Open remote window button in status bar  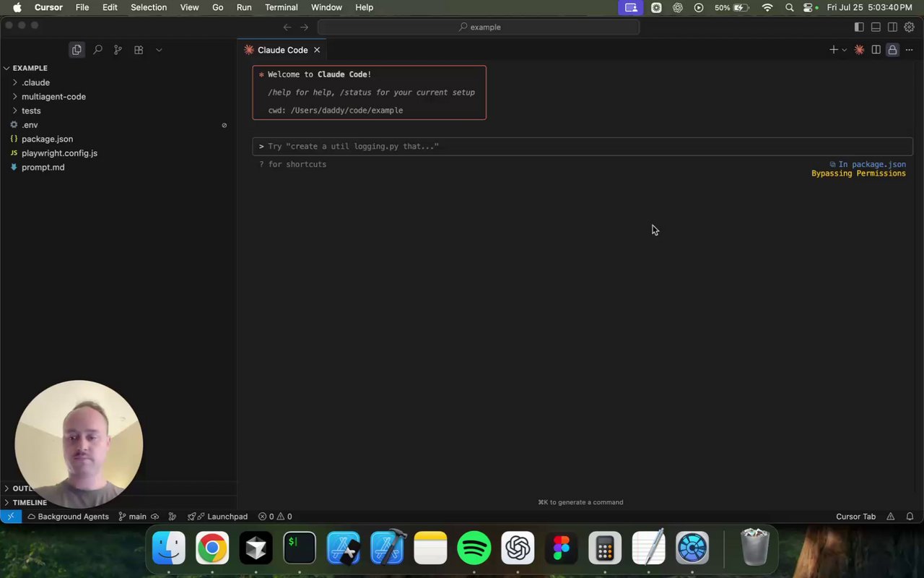(11, 517)
